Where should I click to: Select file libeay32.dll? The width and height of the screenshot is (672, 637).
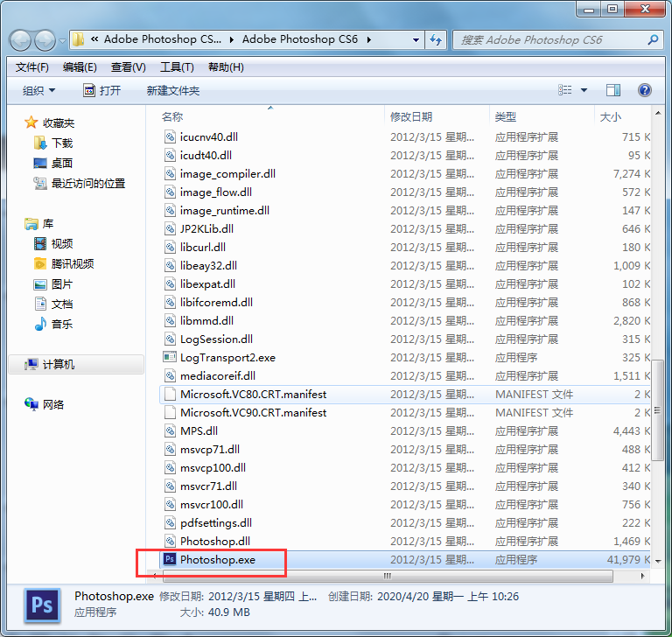click(208, 266)
